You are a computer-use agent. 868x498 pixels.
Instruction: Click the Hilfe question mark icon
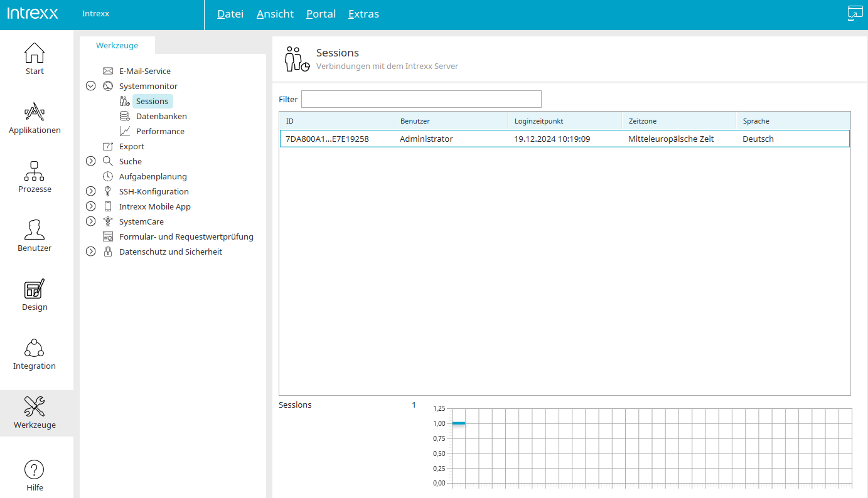(x=34, y=469)
